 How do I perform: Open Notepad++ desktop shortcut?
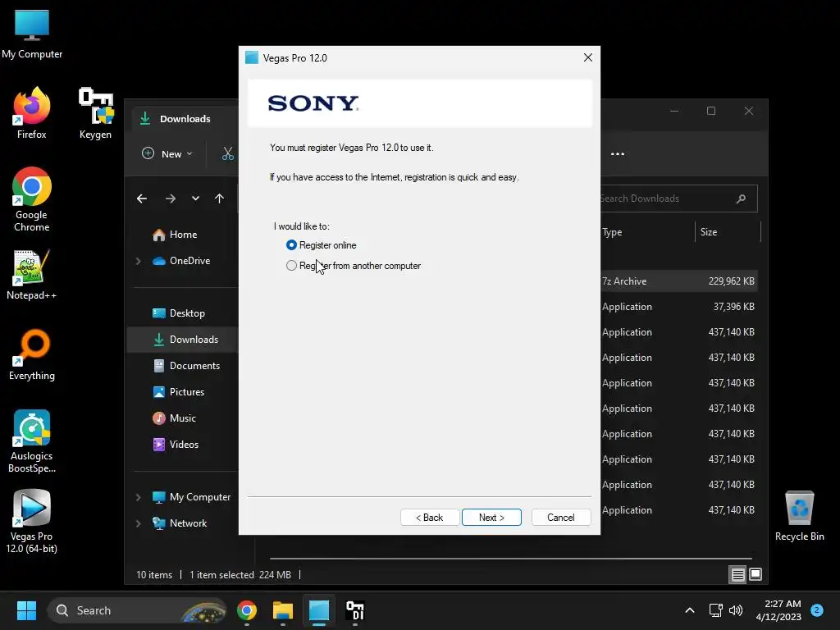(32, 275)
